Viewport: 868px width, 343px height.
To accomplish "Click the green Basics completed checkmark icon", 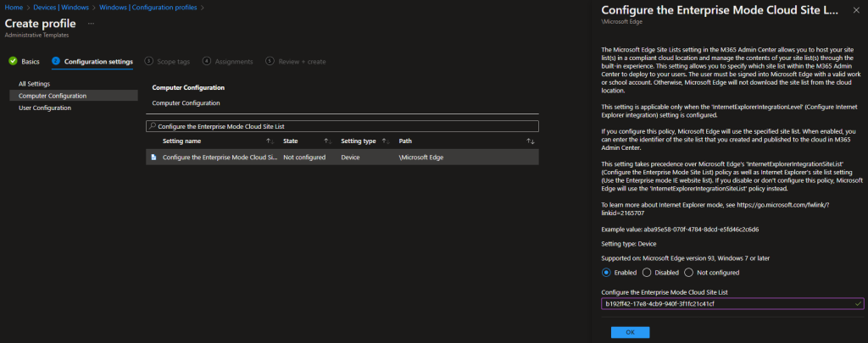I will pyautogui.click(x=13, y=62).
